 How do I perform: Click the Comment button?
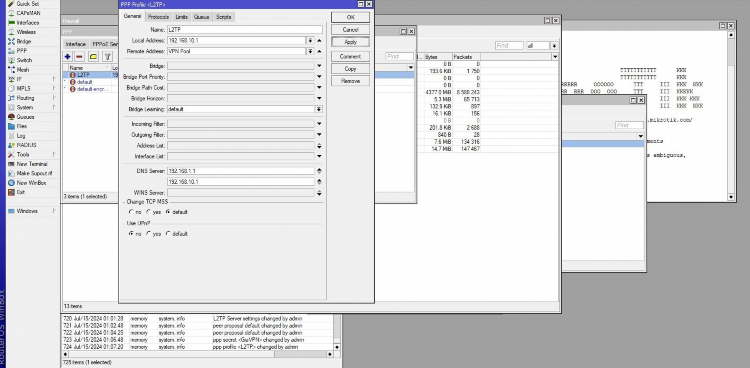(350, 56)
